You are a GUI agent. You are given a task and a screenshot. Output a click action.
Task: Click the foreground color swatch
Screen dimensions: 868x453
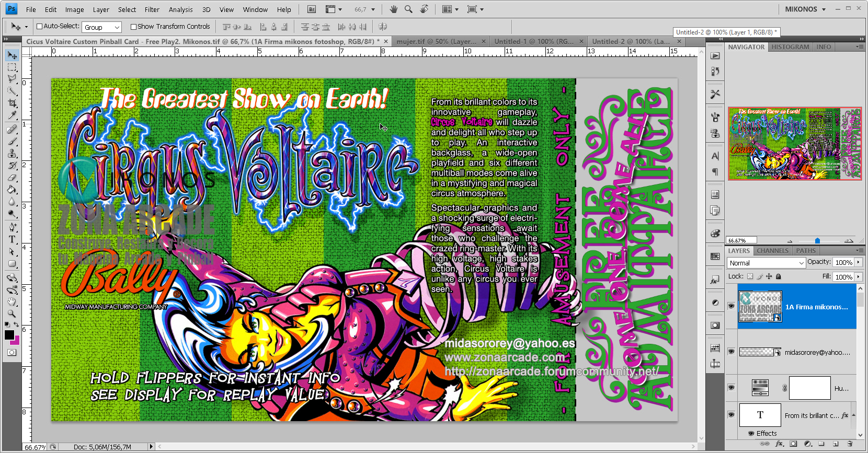click(x=8, y=334)
